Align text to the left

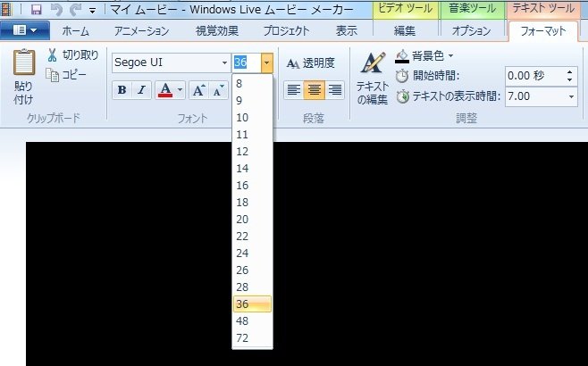294,90
